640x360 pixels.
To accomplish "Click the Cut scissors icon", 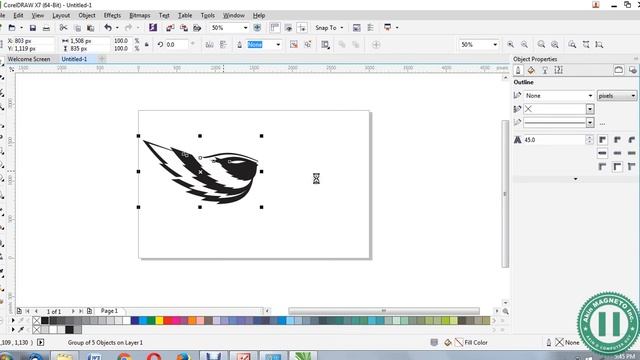I will pyautogui.click(x=63, y=28).
